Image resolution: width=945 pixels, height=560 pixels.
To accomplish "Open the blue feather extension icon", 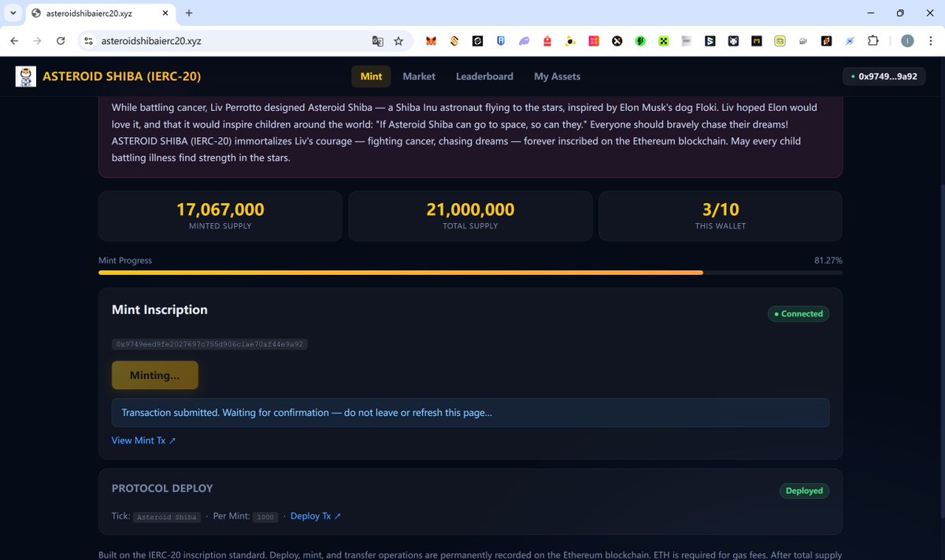I will click(850, 41).
